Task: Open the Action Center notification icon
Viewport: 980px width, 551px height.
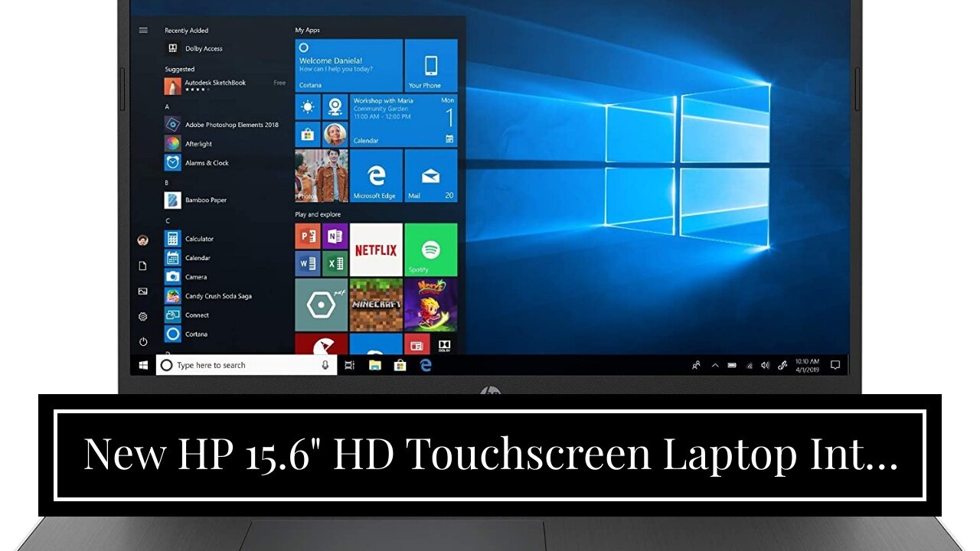Action: click(x=835, y=365)
